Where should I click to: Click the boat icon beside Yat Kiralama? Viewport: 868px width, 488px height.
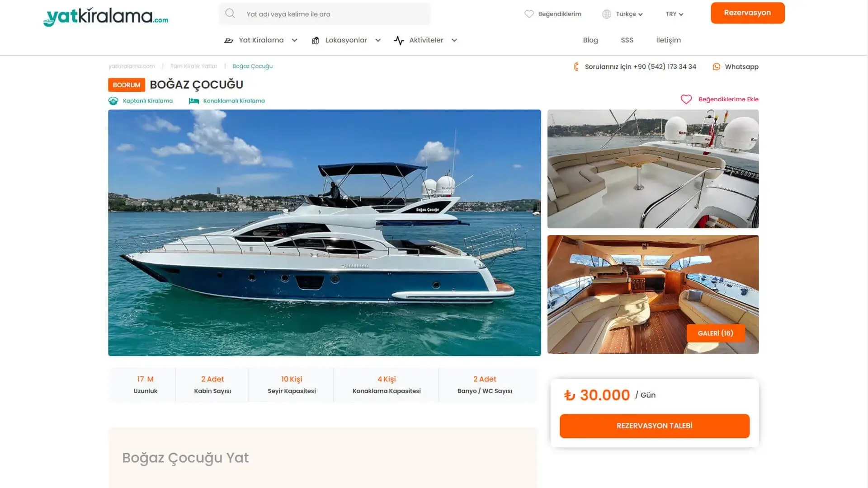(x=229, y=40)
